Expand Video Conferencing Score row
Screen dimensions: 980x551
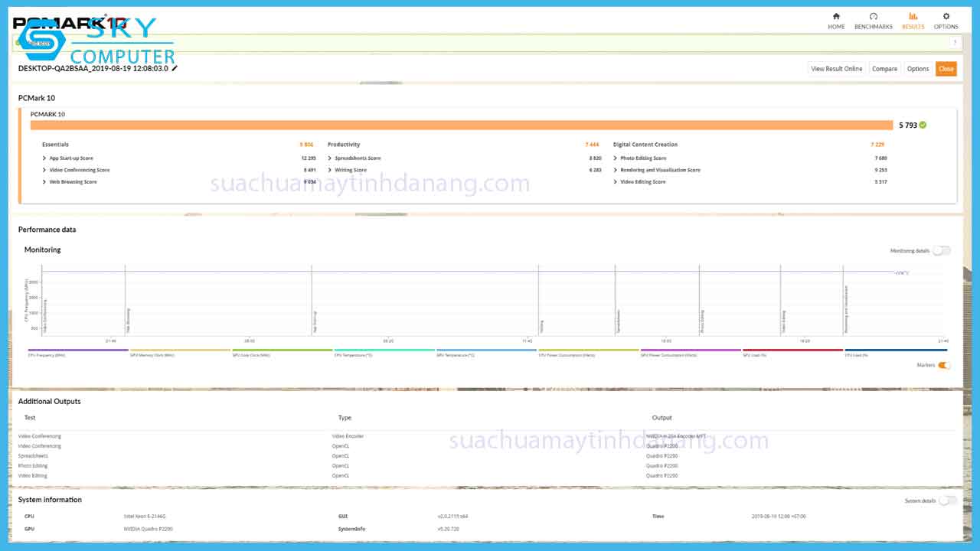tap(45, 170)
